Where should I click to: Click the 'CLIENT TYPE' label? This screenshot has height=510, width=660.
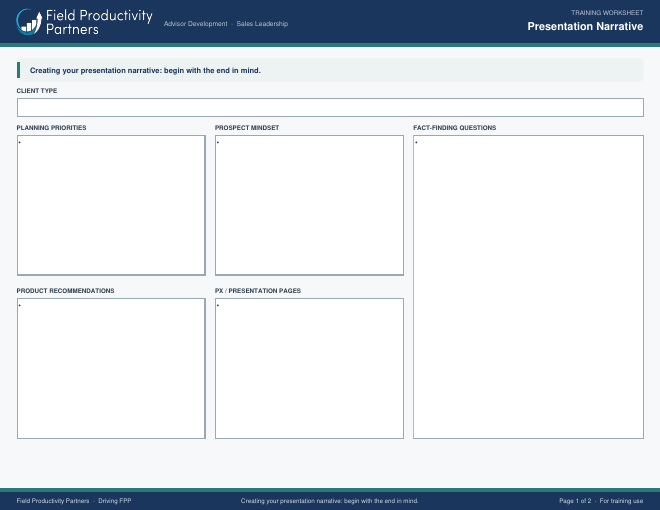[x=37, y=90]
